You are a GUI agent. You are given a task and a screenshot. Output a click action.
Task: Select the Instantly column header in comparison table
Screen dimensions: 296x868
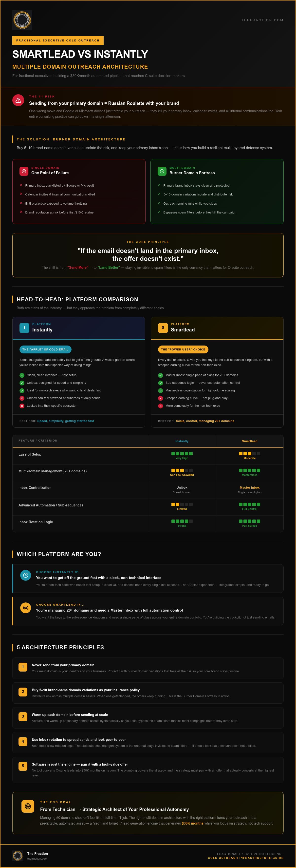point(182,441)
